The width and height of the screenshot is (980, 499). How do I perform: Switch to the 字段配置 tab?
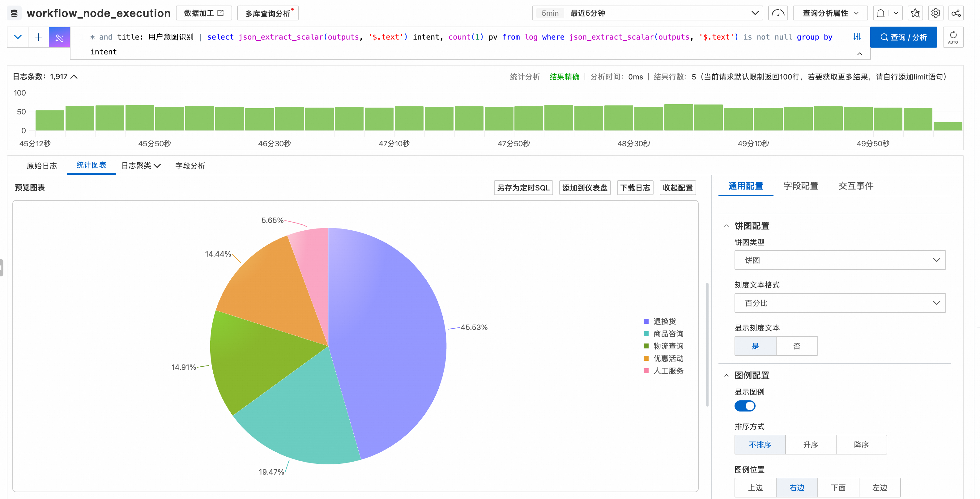[800, 186]
